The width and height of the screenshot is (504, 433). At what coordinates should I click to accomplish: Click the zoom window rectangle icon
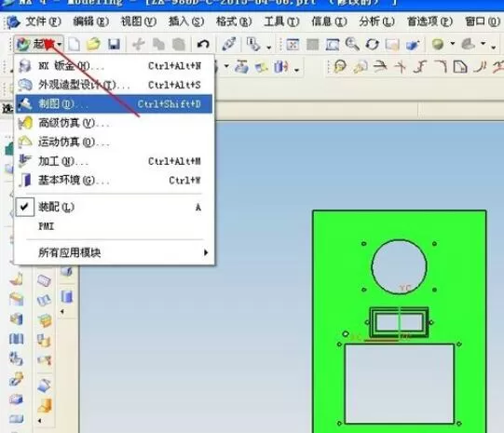tap(333, 45)
